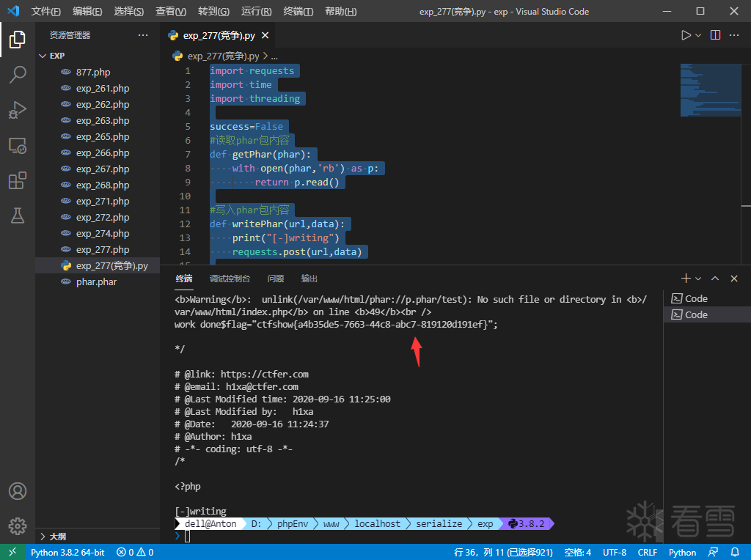Switch to the 问题 panel tab
This screenshot has width=751, height=560.
[x=276, y=279]
